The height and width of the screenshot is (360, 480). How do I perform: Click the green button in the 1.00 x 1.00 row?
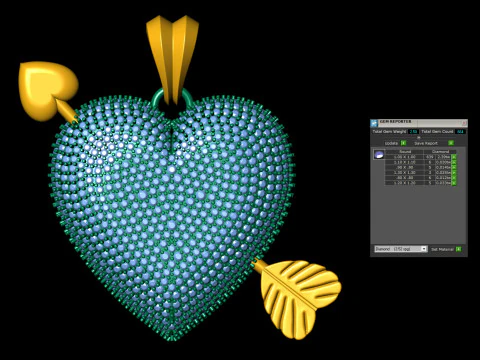(454, 157)
